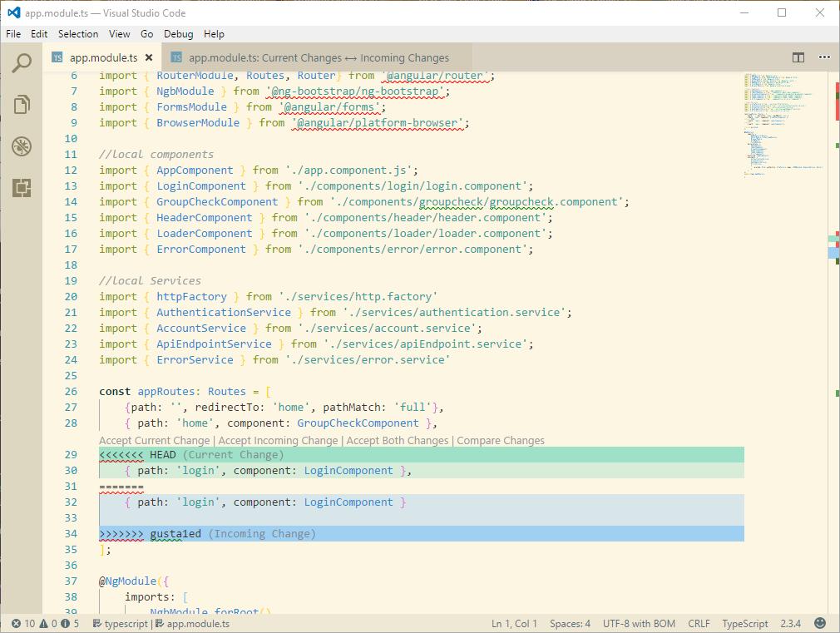
Task: Open the TypeScript language mode selector
Action: 744,623
